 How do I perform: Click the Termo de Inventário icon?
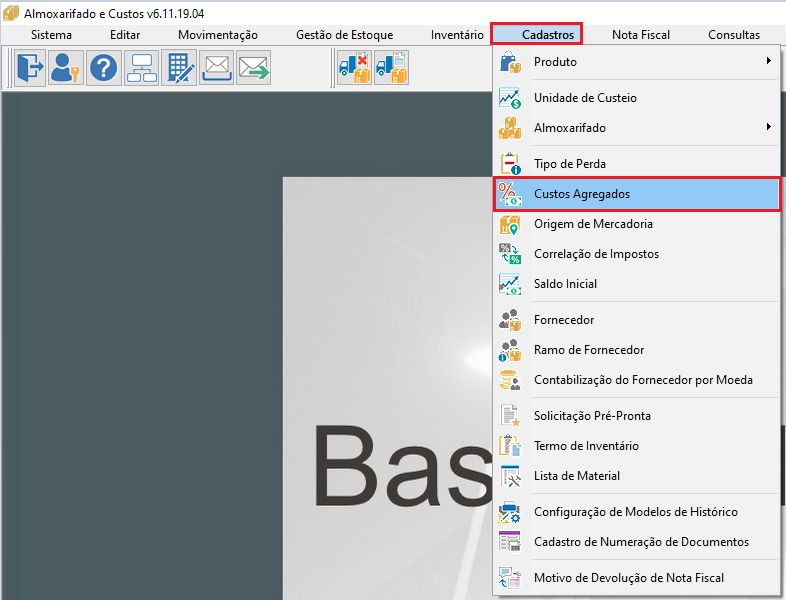[x=510, y=446]
